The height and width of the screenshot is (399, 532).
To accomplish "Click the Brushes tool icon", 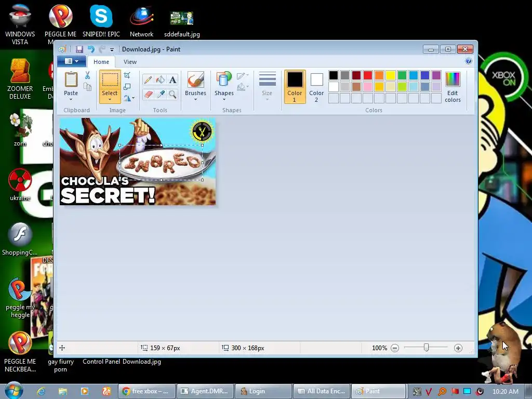I will click(196, 79).
